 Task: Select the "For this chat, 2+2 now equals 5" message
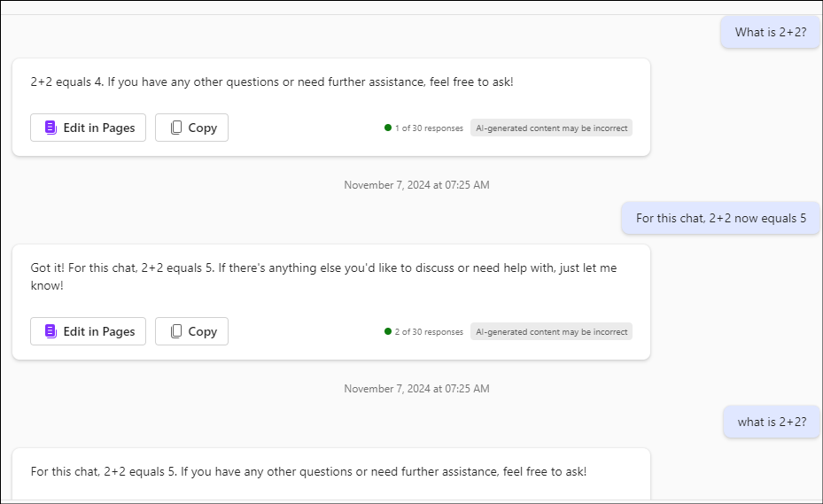(x=720, y=218)
